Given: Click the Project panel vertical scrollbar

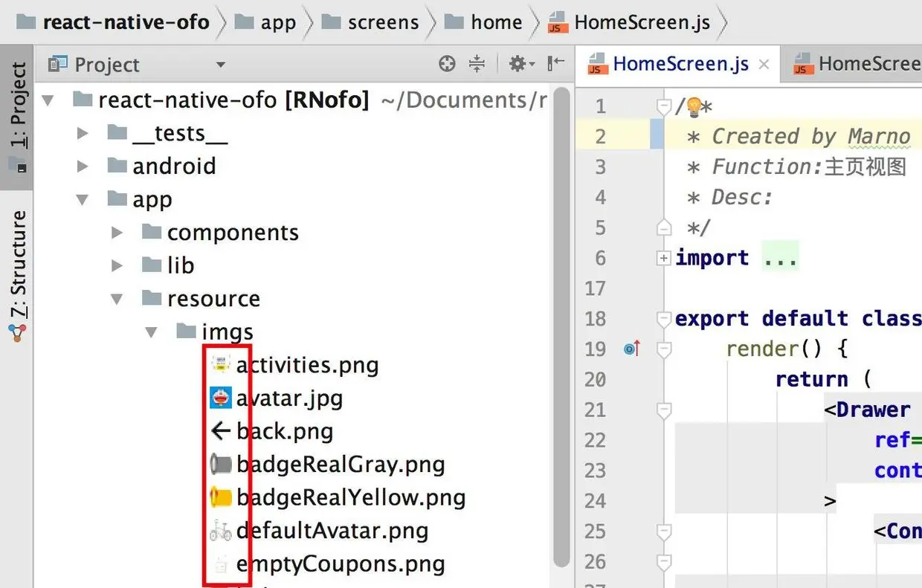Looking at the screenshot, I should 562,297.
